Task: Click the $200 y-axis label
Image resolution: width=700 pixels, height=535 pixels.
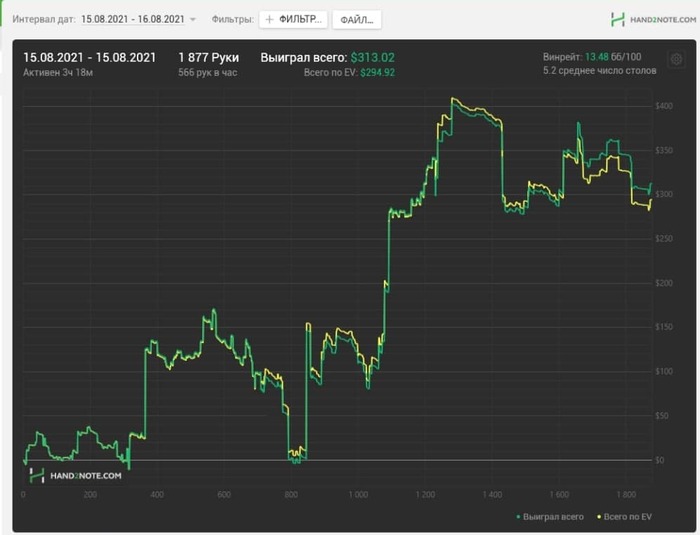Action: [x=664, y=283]
